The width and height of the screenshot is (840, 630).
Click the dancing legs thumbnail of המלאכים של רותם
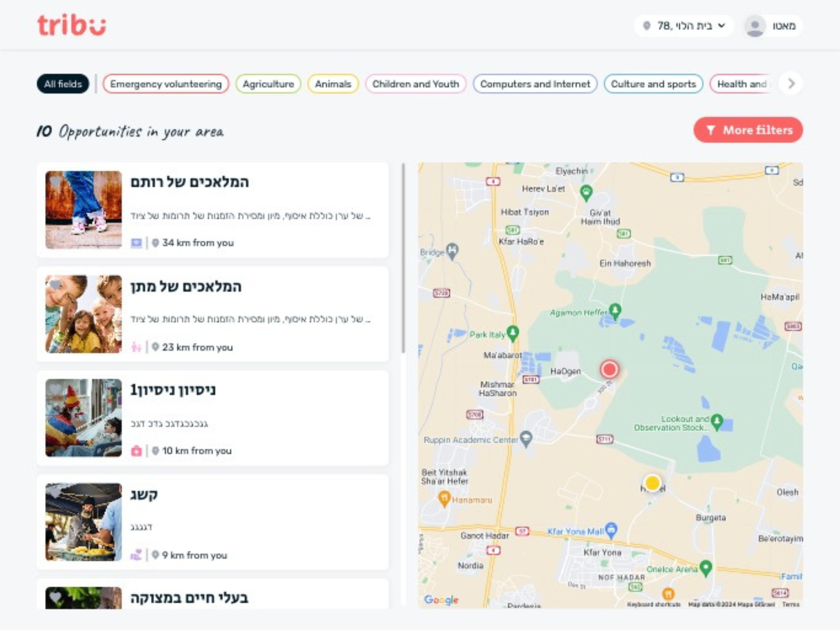pyautogui.click(x=84, y=210)
